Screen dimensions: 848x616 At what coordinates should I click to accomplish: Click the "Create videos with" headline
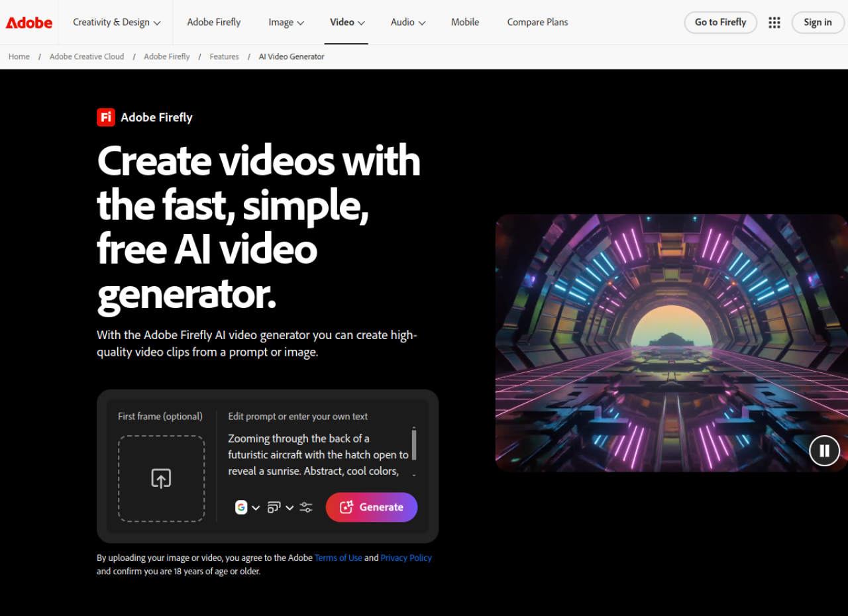click(259, 161)
